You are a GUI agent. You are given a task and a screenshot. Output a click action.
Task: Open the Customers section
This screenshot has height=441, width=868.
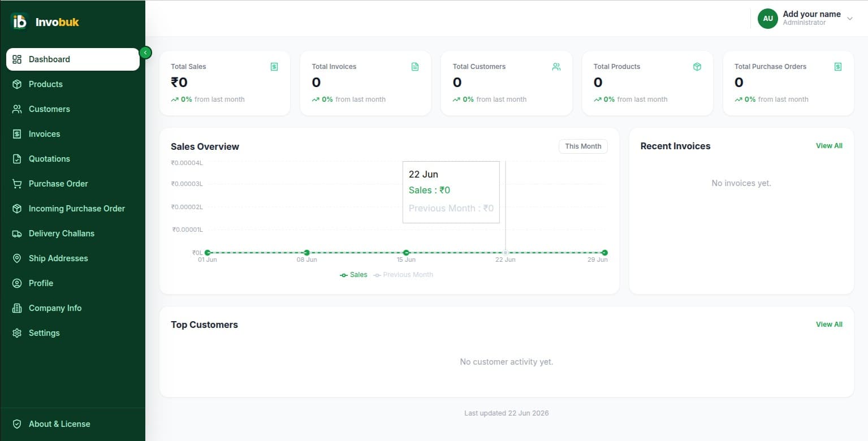point(73,109)
